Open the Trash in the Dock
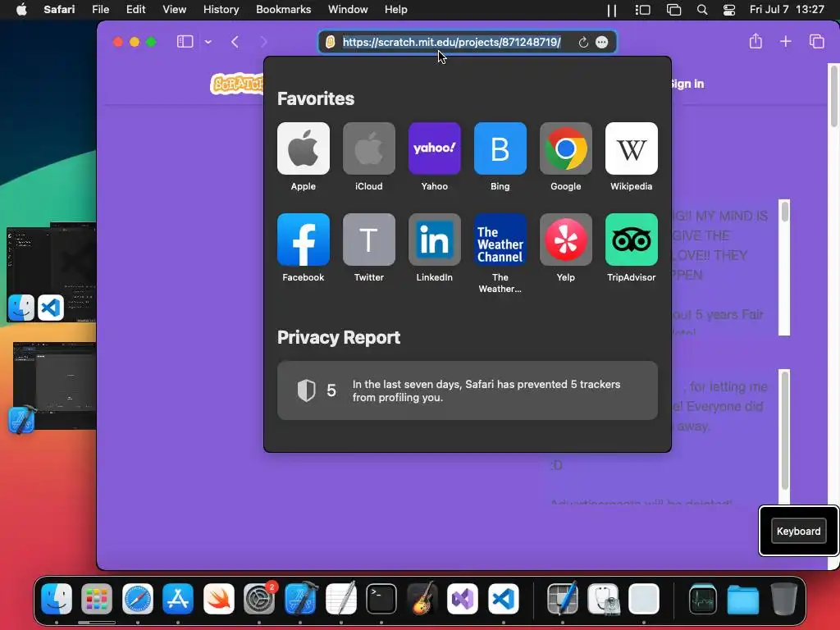Viewport: 840px width, 630px height. tap(783, 598)
